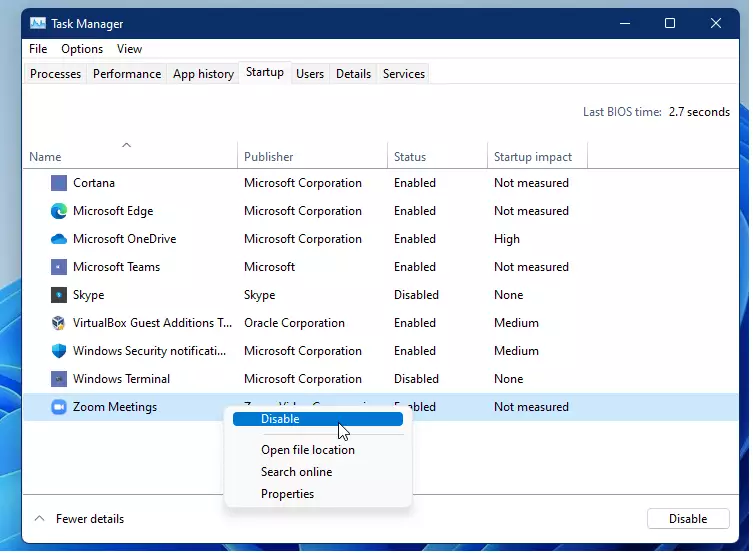The height and width of the screenshot is (553, 753).
Task: Click Disabled status in Skype row
Action: [416, 295]
